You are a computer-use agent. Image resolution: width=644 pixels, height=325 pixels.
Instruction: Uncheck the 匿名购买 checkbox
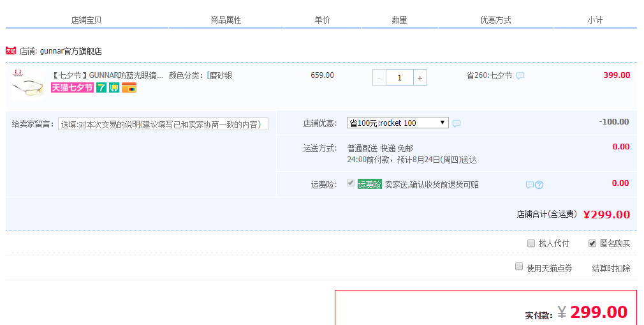[x=592, y=243]
